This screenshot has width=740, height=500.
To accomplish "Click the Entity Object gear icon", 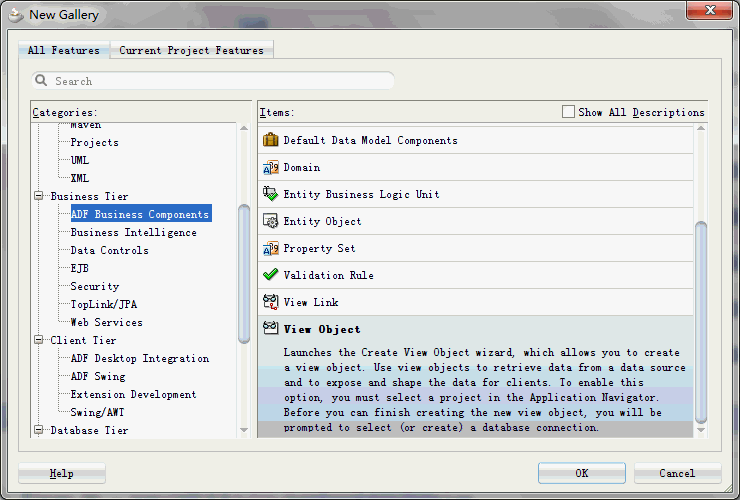I will 270,221.
